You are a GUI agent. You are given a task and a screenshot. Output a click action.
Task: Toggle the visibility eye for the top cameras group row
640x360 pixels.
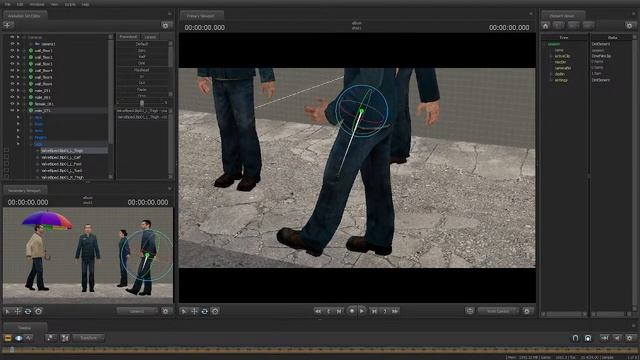click(12, 37)
